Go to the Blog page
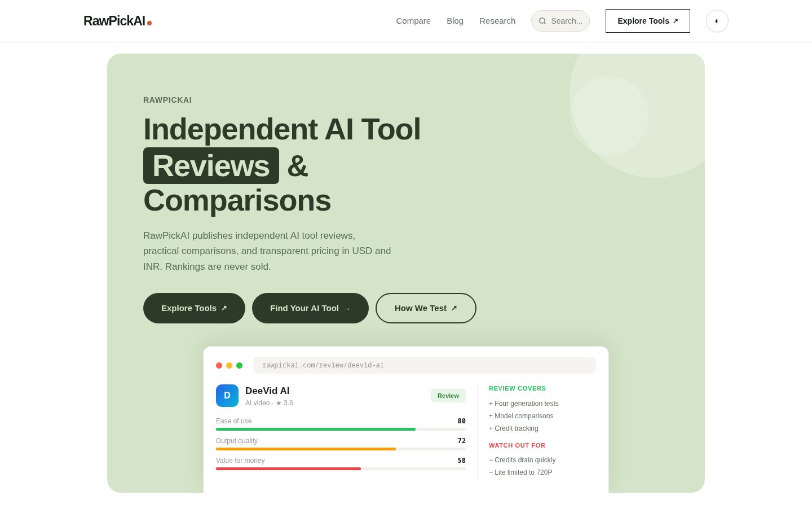This screenshot has width=812, height=508. point(455,21)
